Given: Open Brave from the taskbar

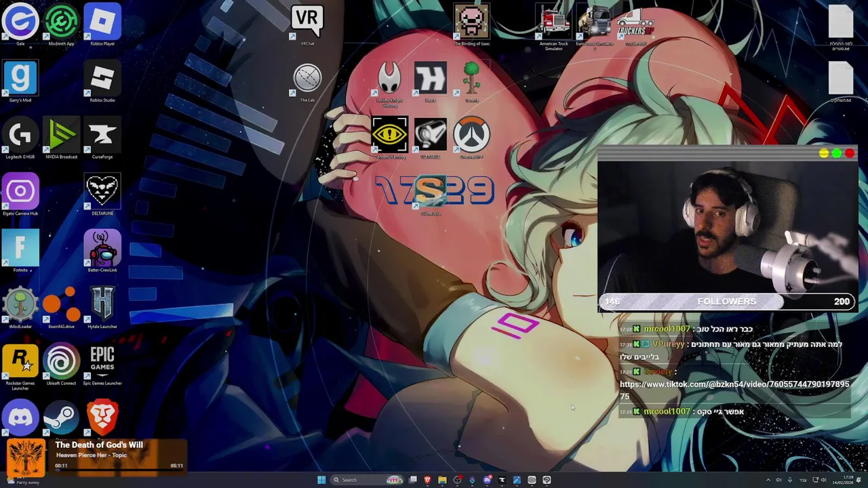Looking at the screenshot, I should [427, 480].
